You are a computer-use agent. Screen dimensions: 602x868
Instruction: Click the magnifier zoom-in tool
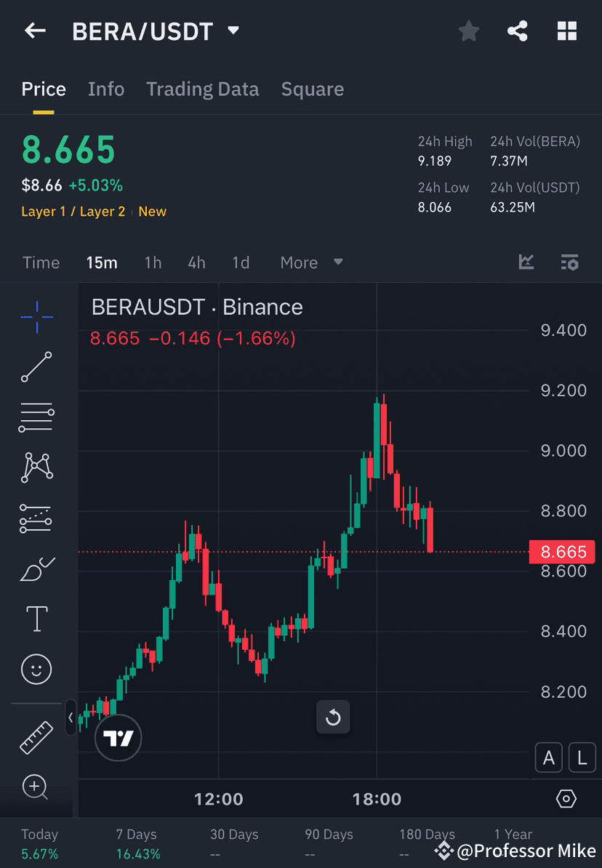36,787
